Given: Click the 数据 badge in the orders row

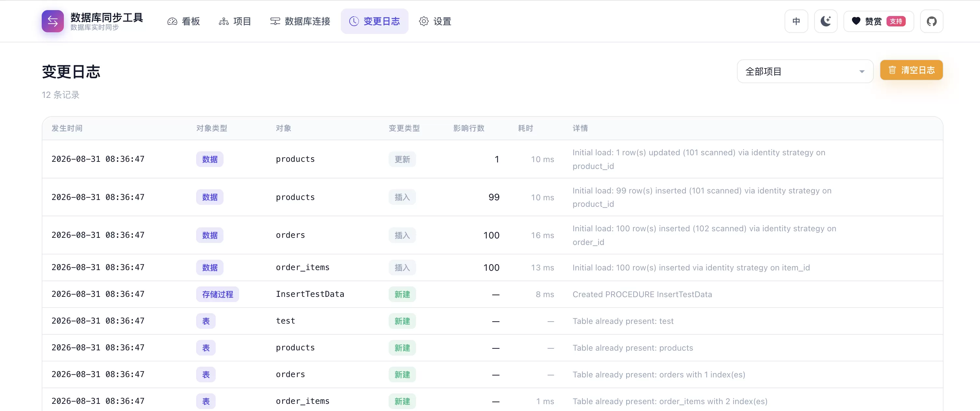Looking at the screenshot, I should point(209,236).
